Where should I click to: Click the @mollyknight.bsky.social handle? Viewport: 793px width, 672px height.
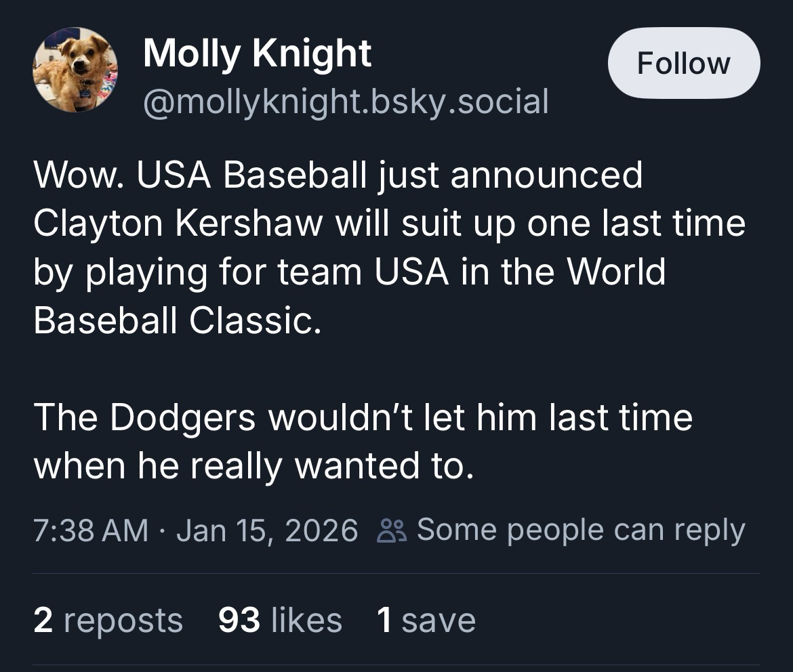[x=345, y=102]
